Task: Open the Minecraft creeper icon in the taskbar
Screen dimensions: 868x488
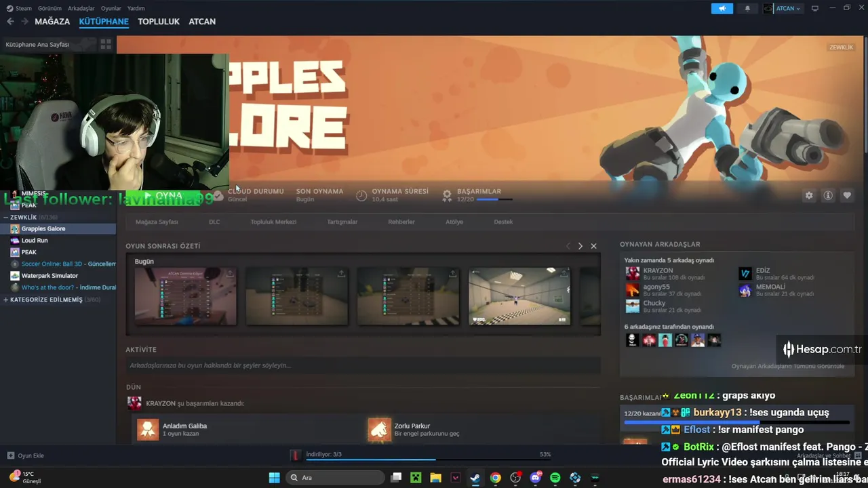Action: point(416,478)
